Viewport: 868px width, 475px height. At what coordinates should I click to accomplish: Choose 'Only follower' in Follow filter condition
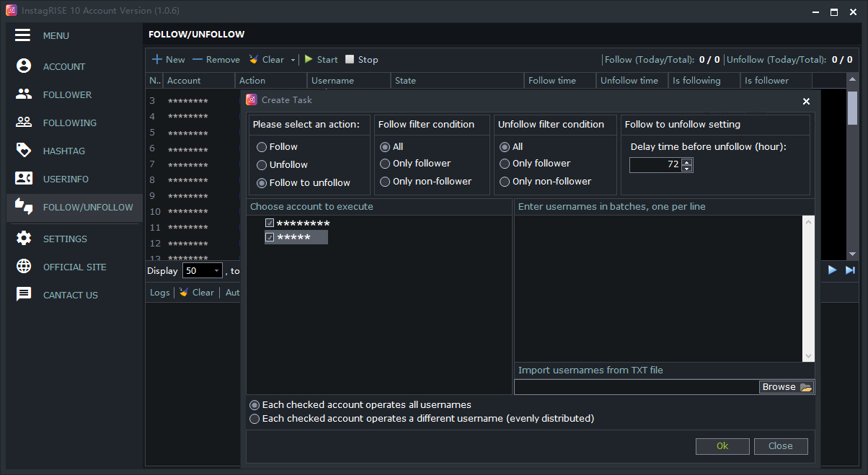[385, 164]
